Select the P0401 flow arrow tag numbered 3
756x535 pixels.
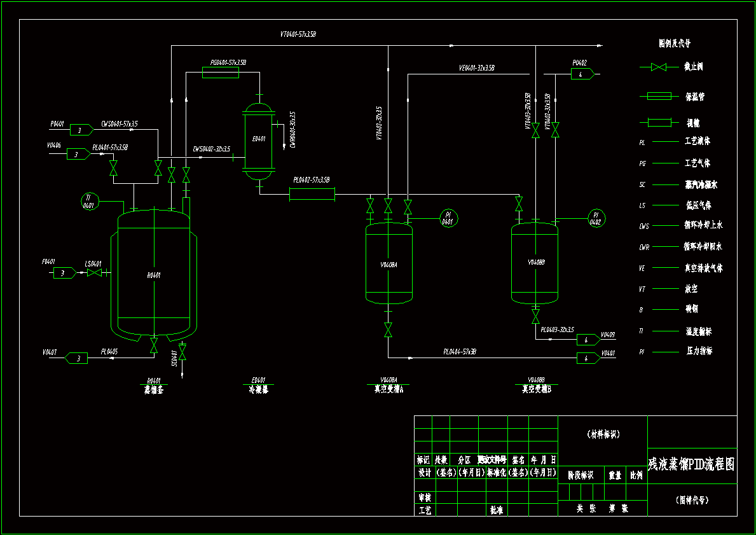81,130
